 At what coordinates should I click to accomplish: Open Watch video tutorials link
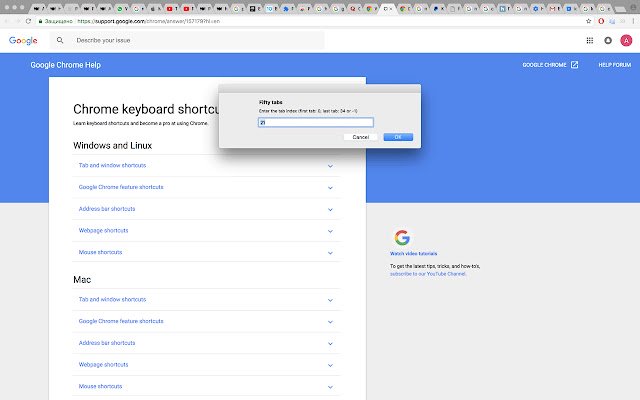click(x=413, y=253)
